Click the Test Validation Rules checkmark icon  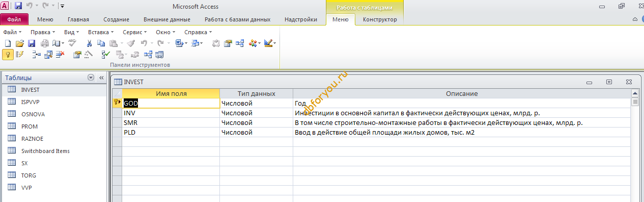pyautogui.click(x=105, y=55)
